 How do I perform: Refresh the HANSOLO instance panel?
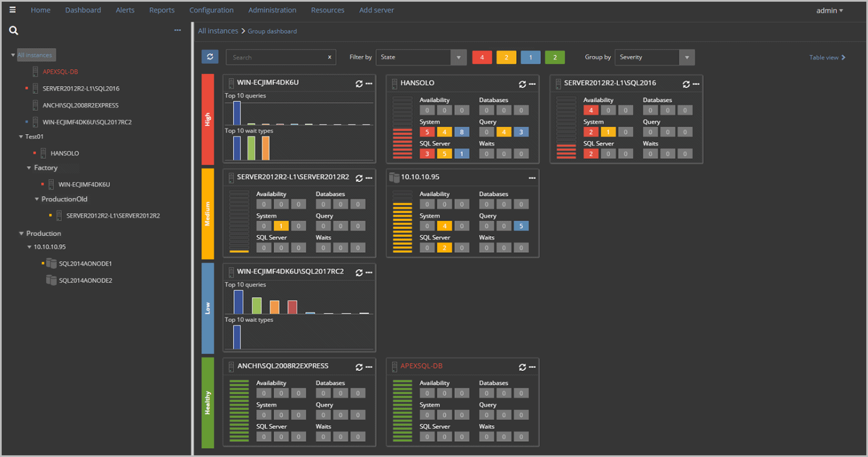point(522,84)
